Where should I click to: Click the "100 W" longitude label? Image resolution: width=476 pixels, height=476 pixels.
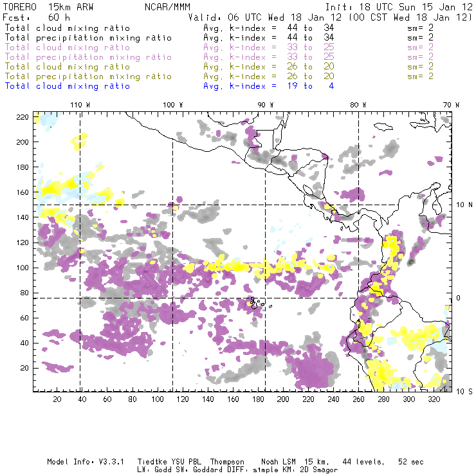(x=173, y=105)
